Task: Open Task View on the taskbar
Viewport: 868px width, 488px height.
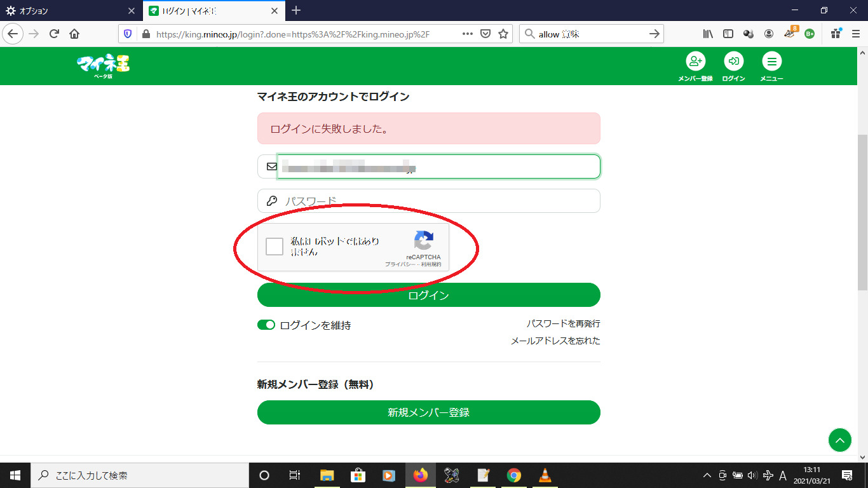Action: [295, 475]
